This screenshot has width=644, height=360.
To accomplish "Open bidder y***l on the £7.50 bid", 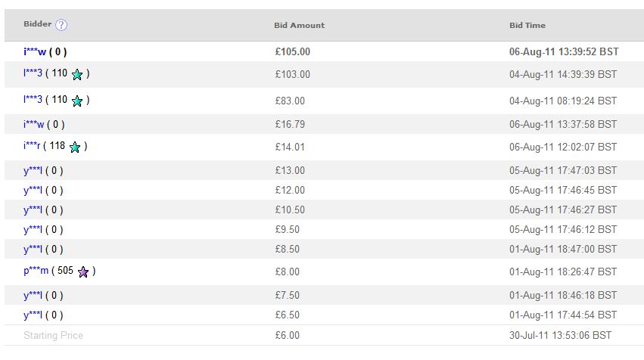I will tap(33, 296).
